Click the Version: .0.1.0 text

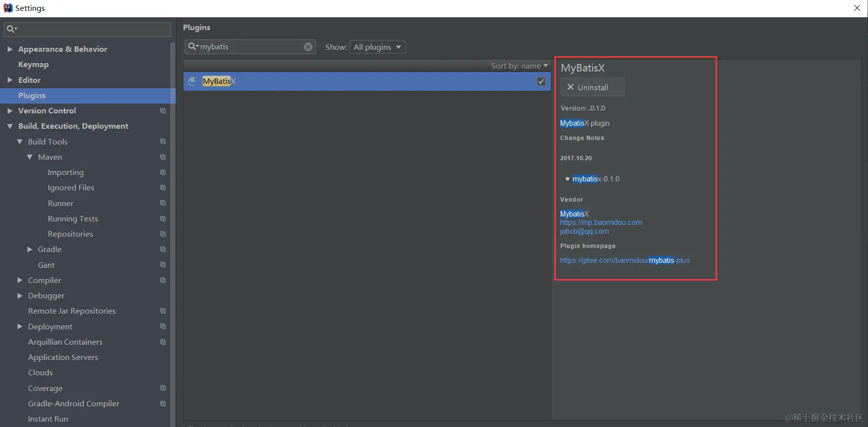point(583,108)
